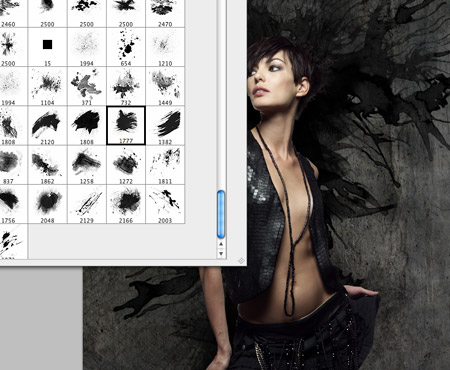
Task: Pick the brush preset labeled 732
Action: tap(126, 86)
